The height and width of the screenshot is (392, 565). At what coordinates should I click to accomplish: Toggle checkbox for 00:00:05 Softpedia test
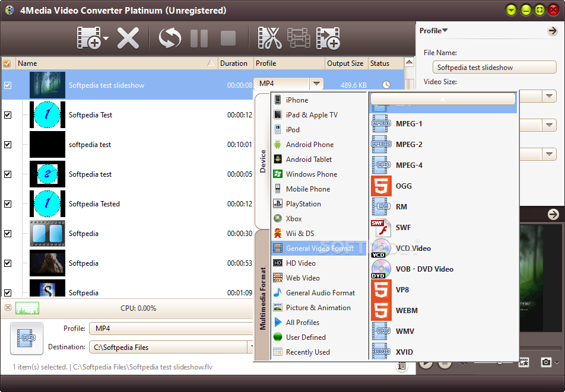(x=8, y=174)
